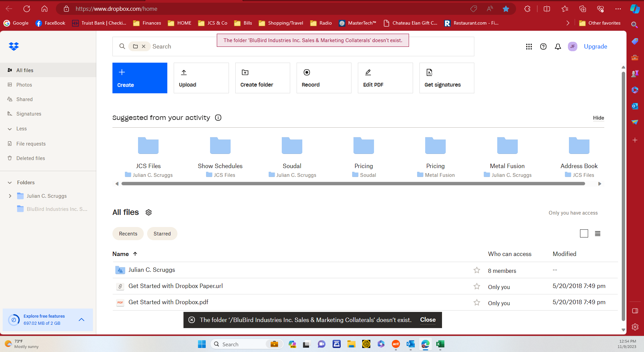644x352 pixels.
Task: Star Get Started with Dropbox.pdf
Action: pyautogui.click(x=477, y=302)
